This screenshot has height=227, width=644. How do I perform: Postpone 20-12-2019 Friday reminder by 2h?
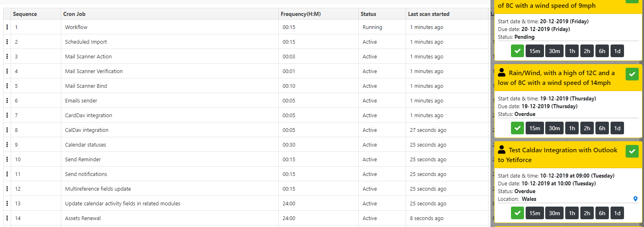(587, 51)
